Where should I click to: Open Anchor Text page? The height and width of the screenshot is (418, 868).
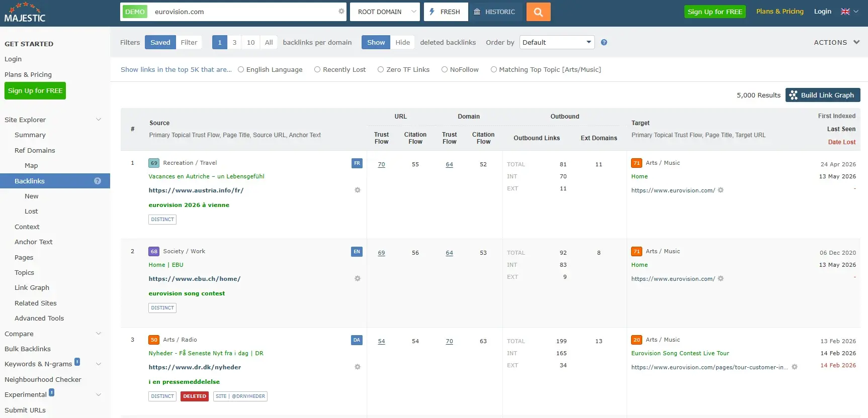pyautogui.click(x=34, y=242)
